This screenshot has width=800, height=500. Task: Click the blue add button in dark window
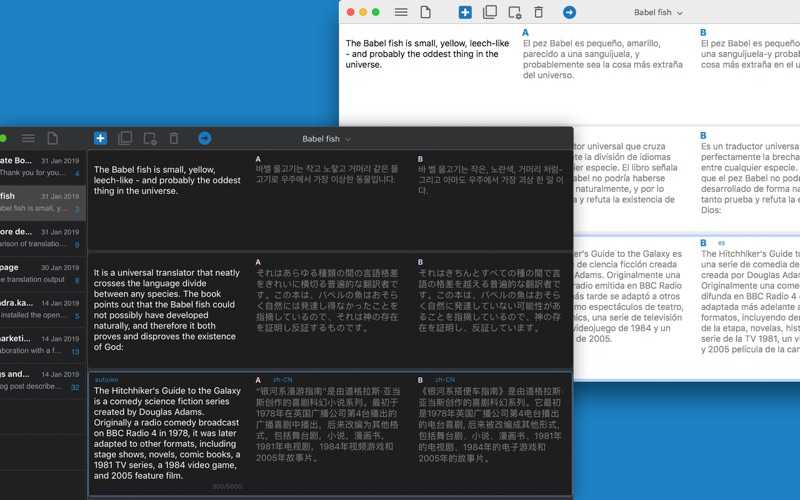(100, 138)
